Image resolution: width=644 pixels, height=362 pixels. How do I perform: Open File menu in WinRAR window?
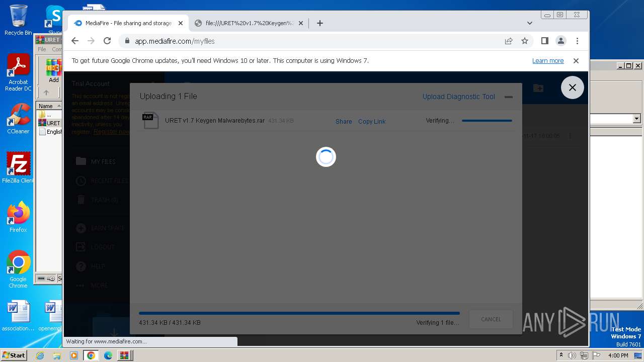pyautogui.click(x=42, y=49)
